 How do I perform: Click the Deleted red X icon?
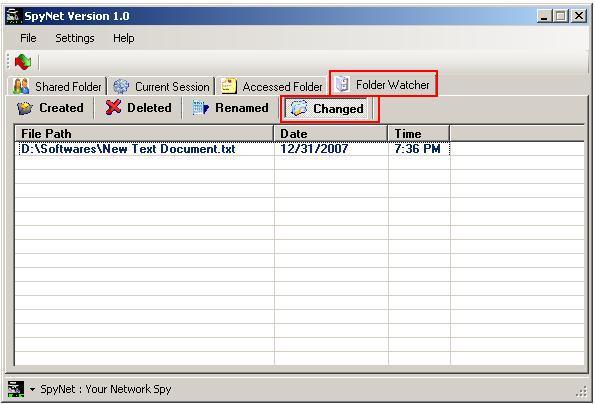coord(113,107)
